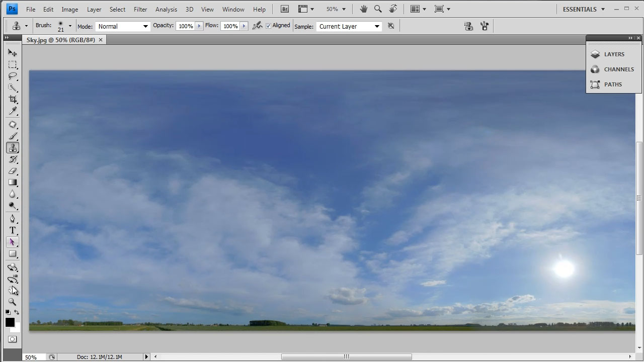Select the Rectangular Marquee tool
The height and width of the screenshot is (362, 644).
13,65
